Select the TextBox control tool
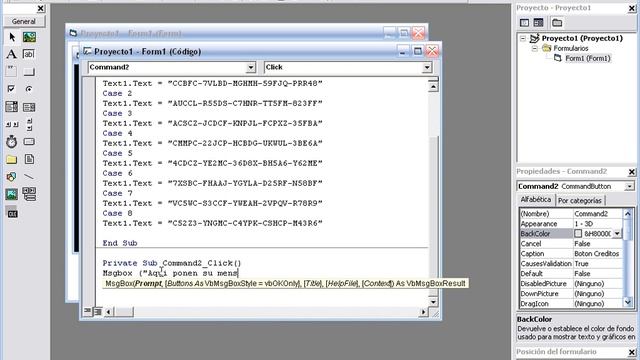 (x=29, y=54)
